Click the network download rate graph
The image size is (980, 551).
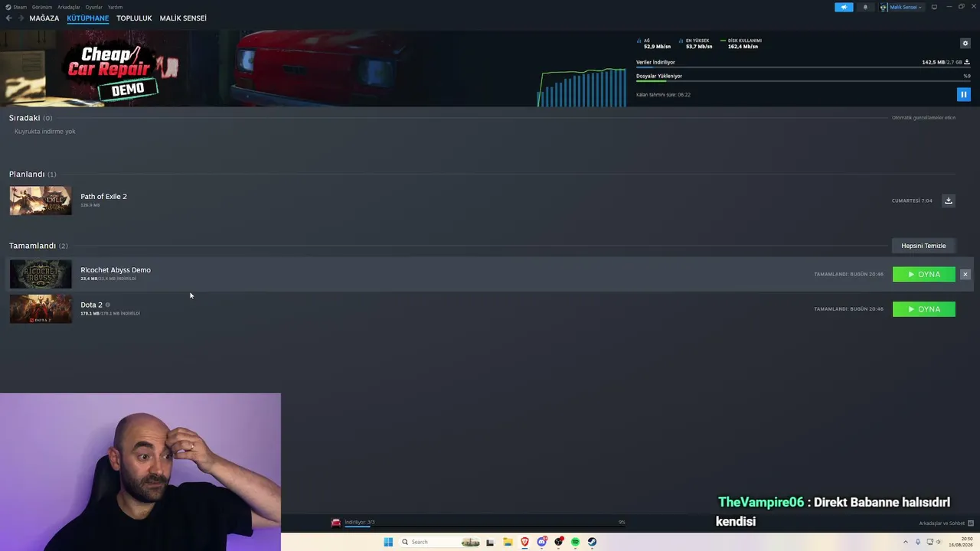tap(582, 88)
